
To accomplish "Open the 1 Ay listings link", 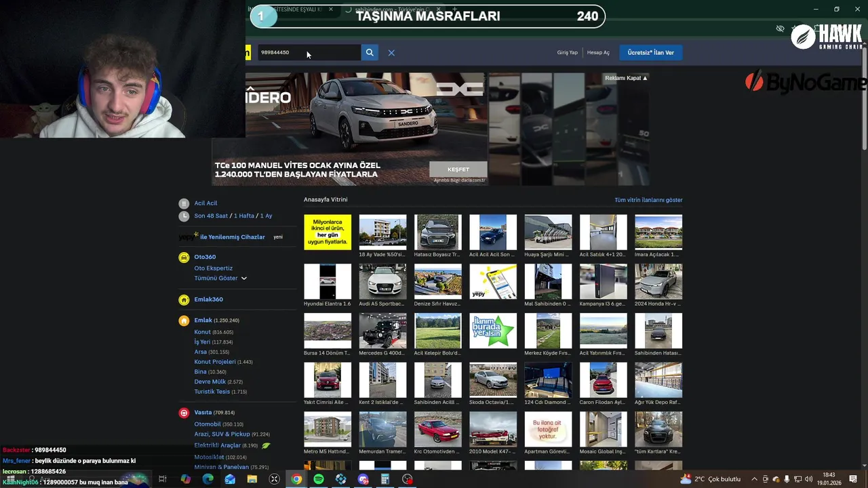I will (x=266, y=216).
